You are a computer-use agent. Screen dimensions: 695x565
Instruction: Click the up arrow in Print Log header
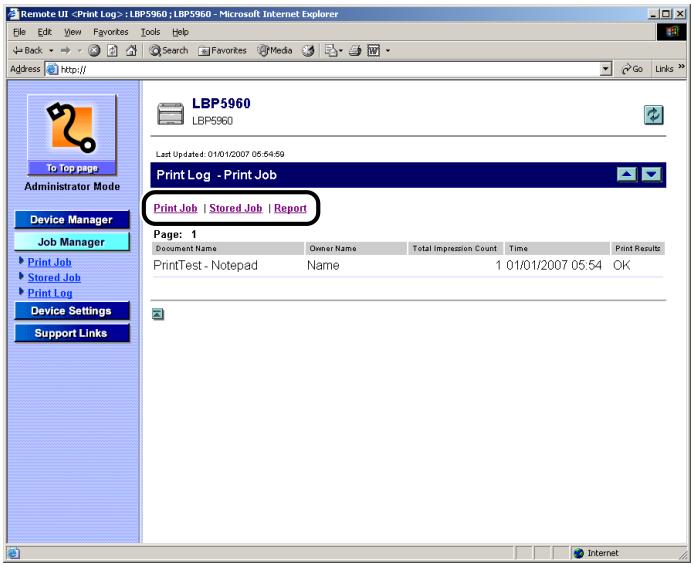pyautogui.click(x=627, y=175)
